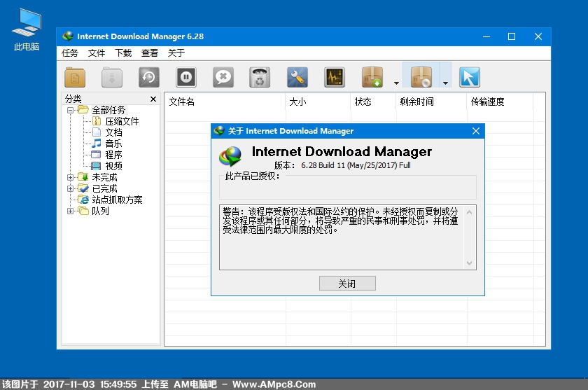The image size is (588, 390).
Task: Close the About dialog with X
Action: coord(476,131)
